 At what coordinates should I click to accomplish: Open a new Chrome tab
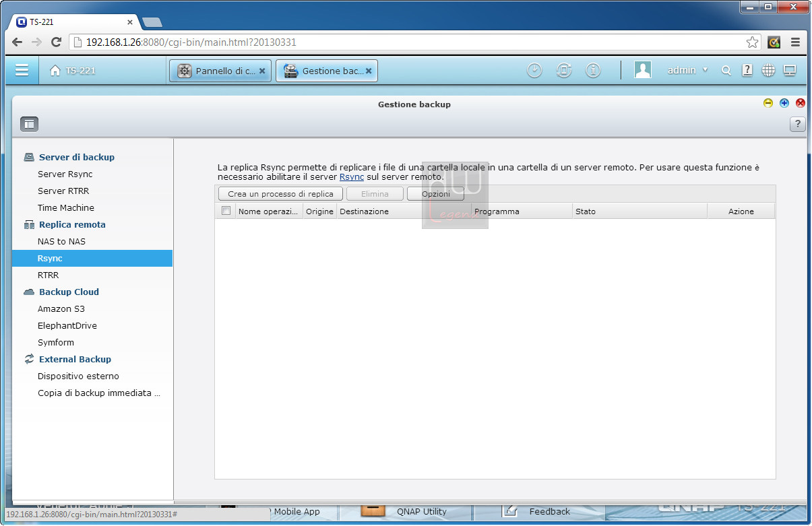tap(152, 22)
